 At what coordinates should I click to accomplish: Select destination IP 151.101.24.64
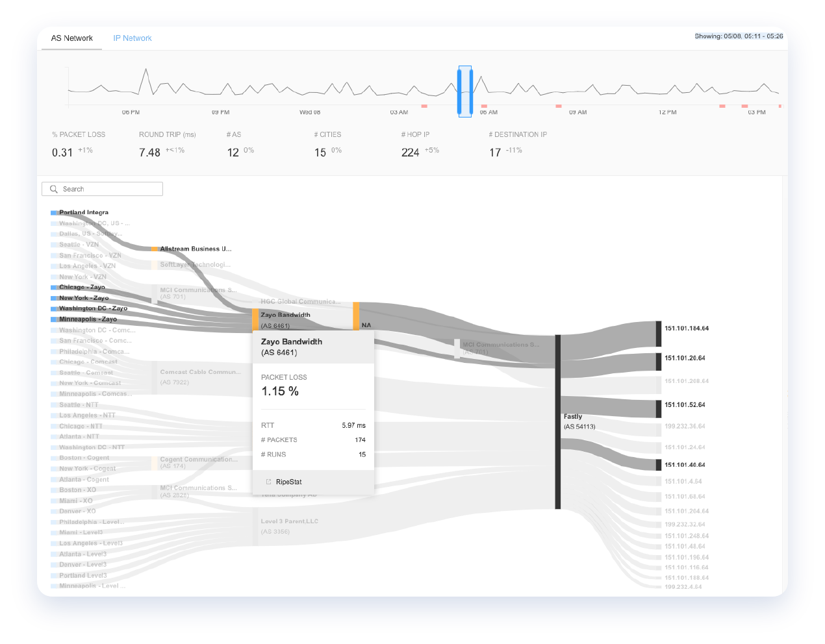pyautogui.click(x=685, y=447)
